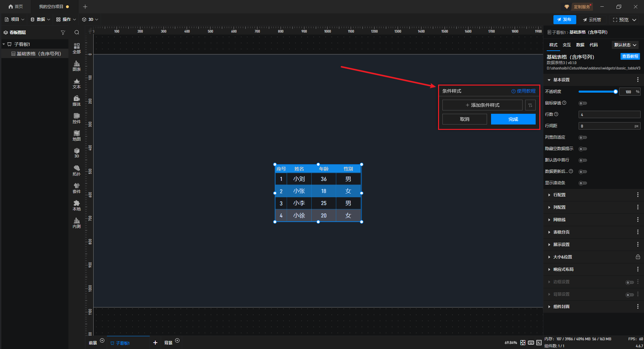
Task: Turn on the 显示滚动条 switch
Action: click(x=583, y=183)
